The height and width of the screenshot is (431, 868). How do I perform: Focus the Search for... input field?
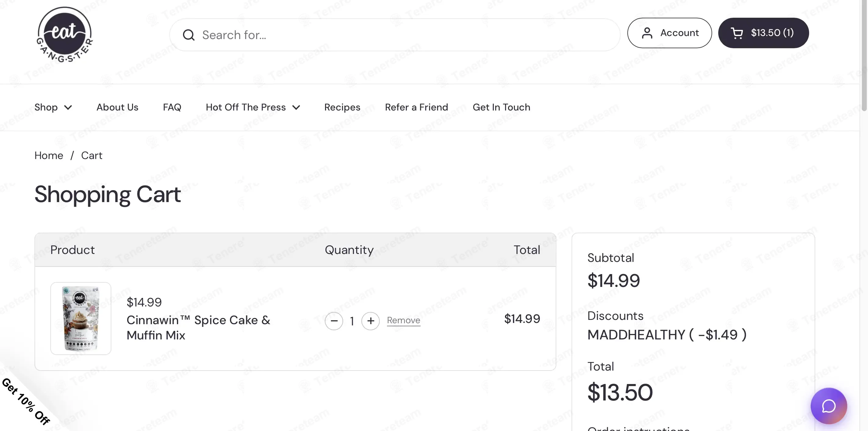click(x=395, y=35)
